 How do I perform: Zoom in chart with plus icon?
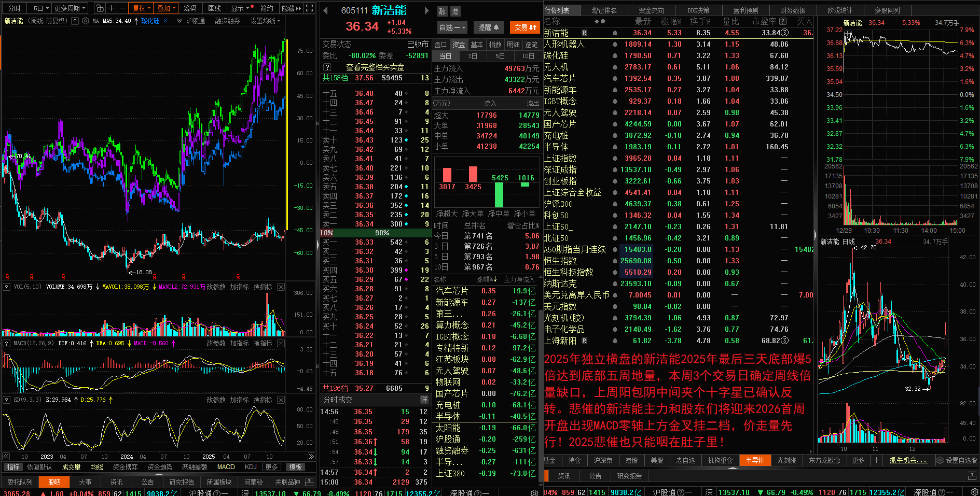click(111, 8)
